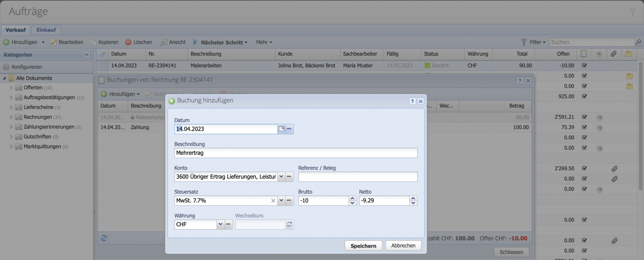This screenshot has height=260, width=644.
Task: Click the refresh exchange rate icon
Action: pyautogui.click(x=289, y=224)
